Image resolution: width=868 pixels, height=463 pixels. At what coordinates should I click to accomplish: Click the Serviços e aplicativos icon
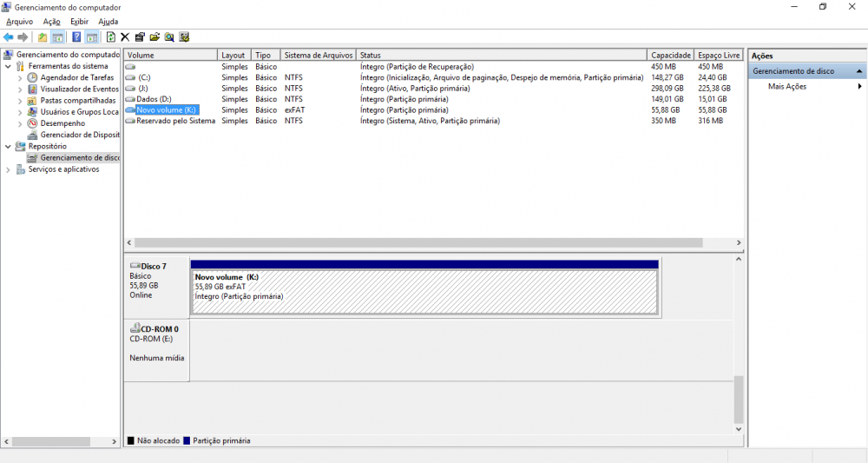tap(21, 169)
